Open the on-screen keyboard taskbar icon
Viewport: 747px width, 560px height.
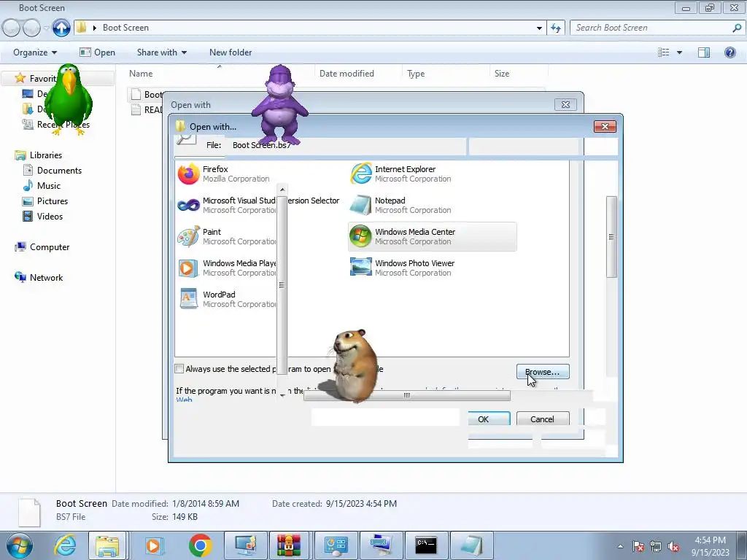[x=381, y=545]
